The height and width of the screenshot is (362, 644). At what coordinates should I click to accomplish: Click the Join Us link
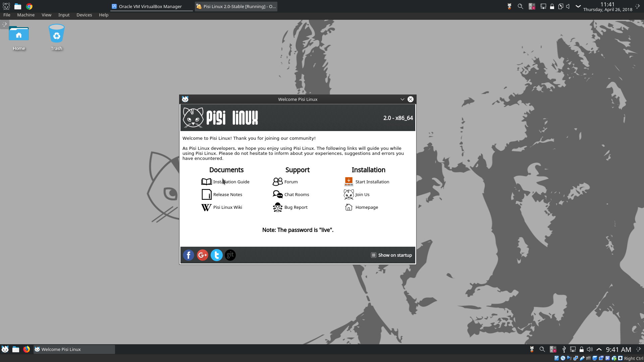pos(362,194)
